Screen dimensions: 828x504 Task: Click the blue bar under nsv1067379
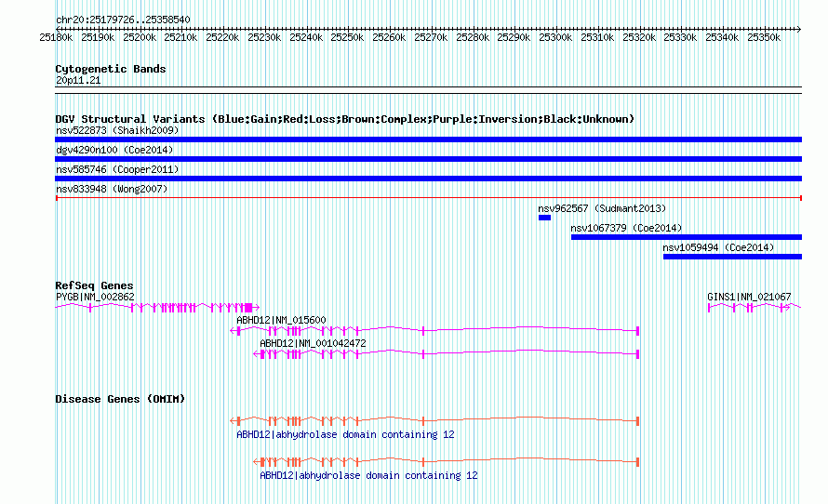coord(687,237)
